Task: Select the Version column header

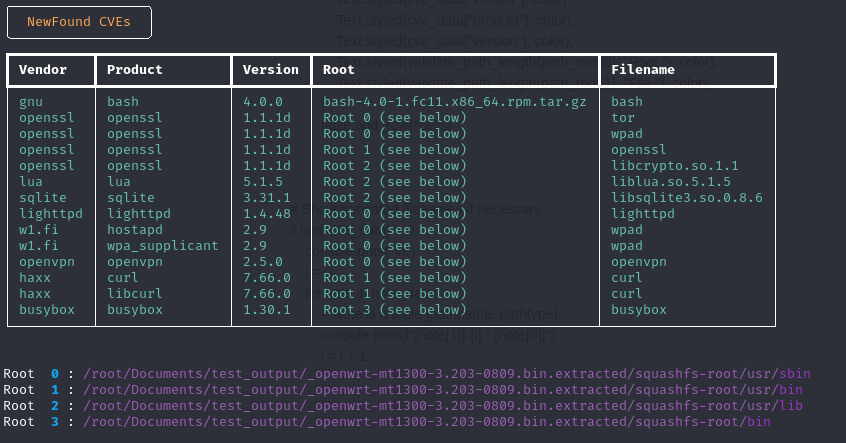Action: click(x=270, y=70)
